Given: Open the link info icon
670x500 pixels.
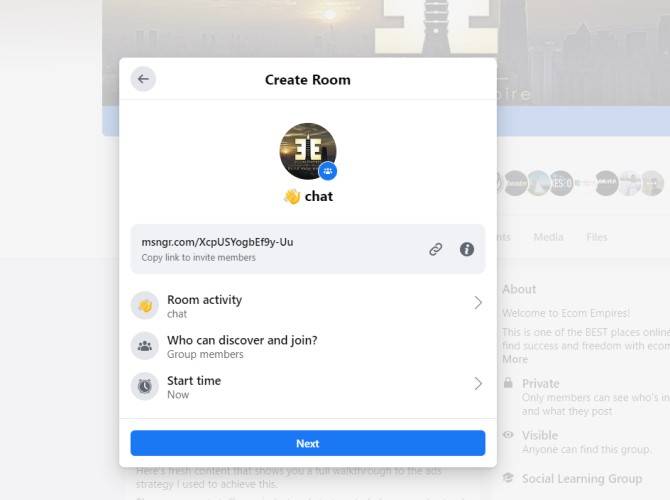Looking at the screenshot, I should pos(467,249).
